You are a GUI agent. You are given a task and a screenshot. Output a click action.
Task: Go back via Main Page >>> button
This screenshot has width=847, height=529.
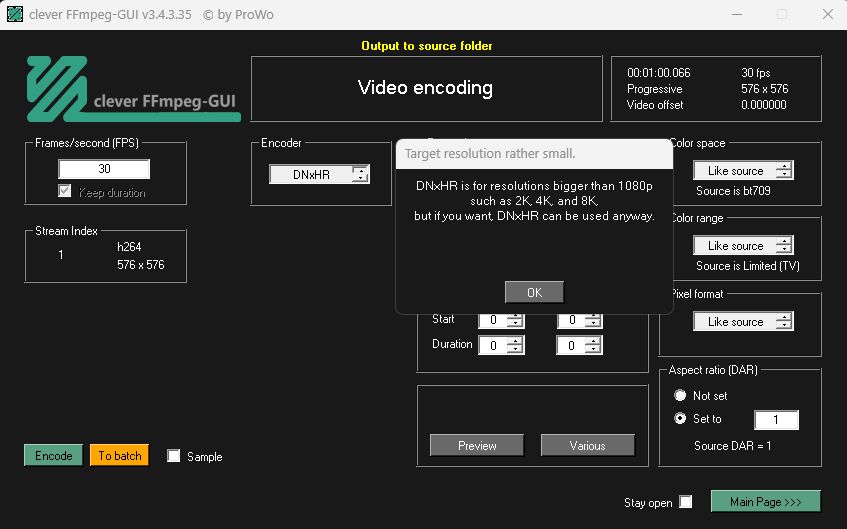[765, 501]
